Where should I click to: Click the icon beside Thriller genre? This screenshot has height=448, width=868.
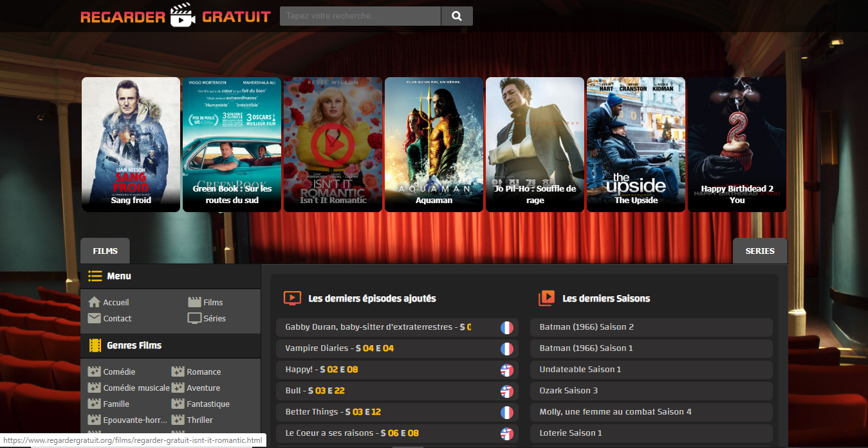pyautogui.click(x=178, y=420)
